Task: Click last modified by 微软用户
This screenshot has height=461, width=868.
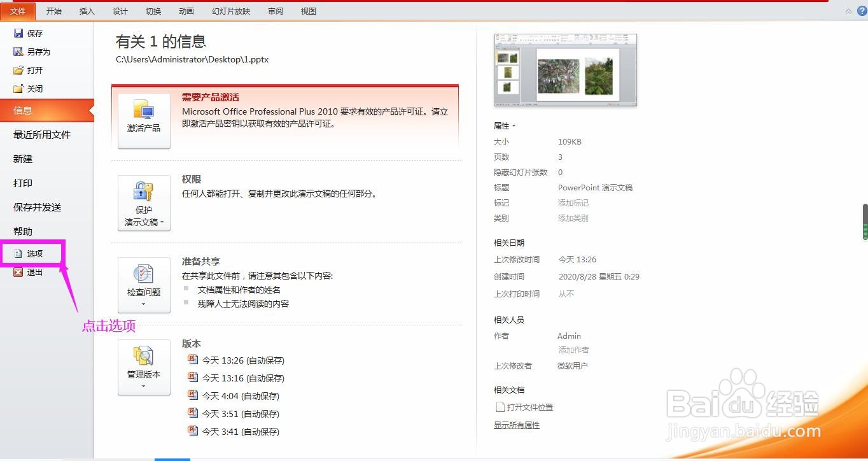Action: tap(573, 366)
